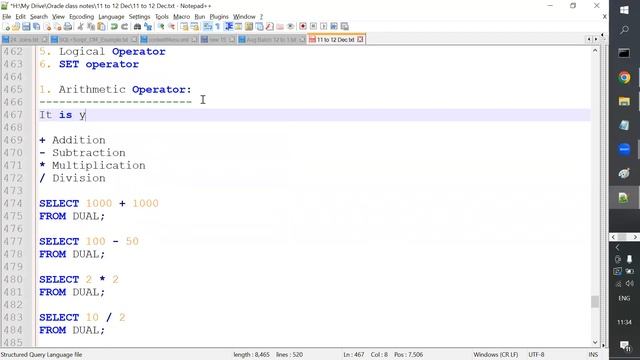Toggle the indent guide icon

click(x=229, y=27)
